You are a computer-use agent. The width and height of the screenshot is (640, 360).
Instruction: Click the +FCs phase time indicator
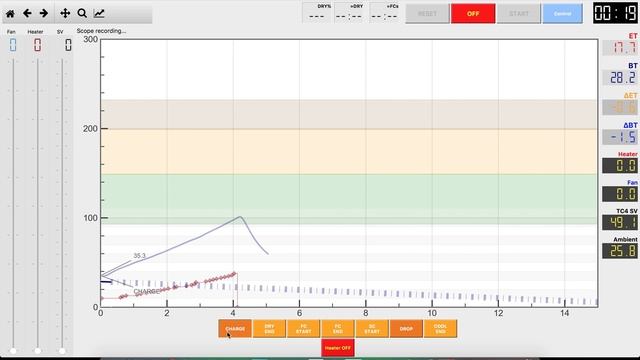(384, 13)
